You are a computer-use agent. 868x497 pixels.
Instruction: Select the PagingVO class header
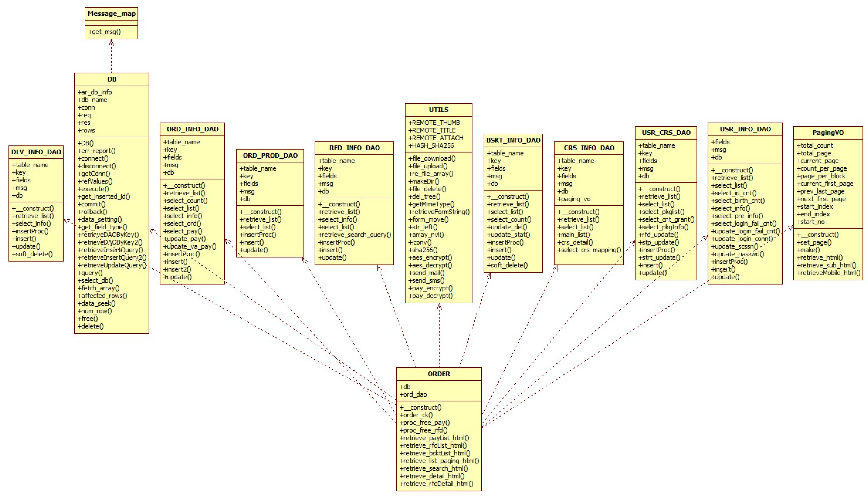(x=828, y=132)
